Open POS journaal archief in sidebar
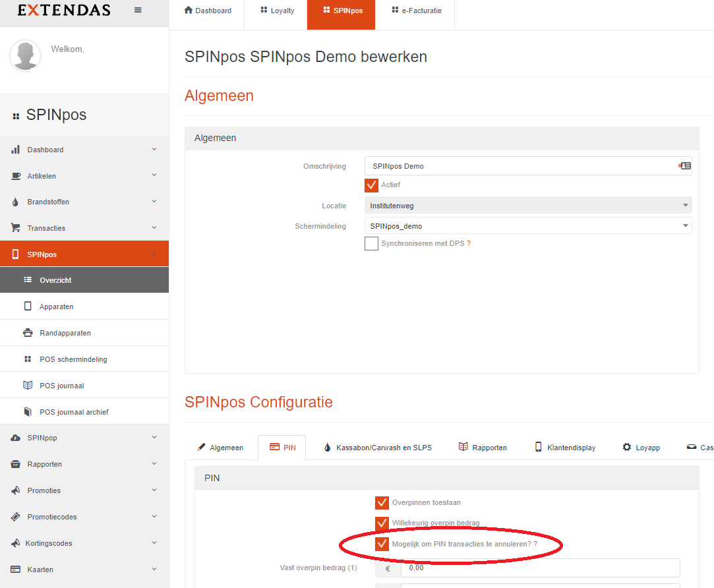This screenshot has height=588, width=714. click(84, 412)
